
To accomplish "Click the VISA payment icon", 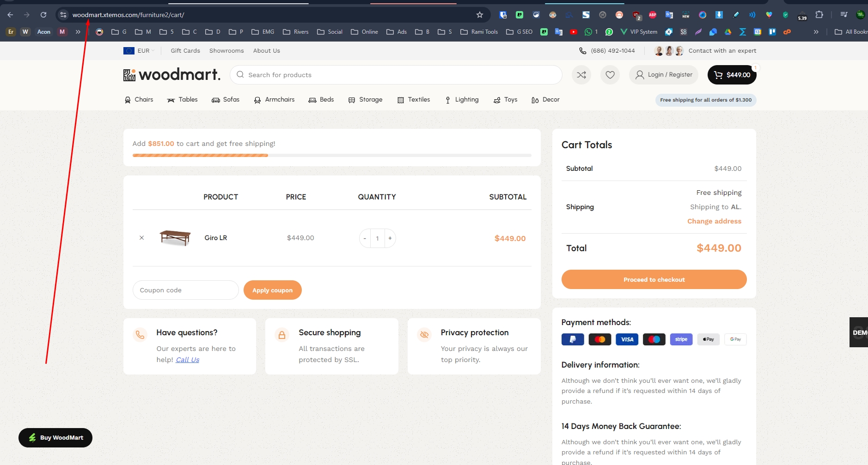I will tap(627, 339).
